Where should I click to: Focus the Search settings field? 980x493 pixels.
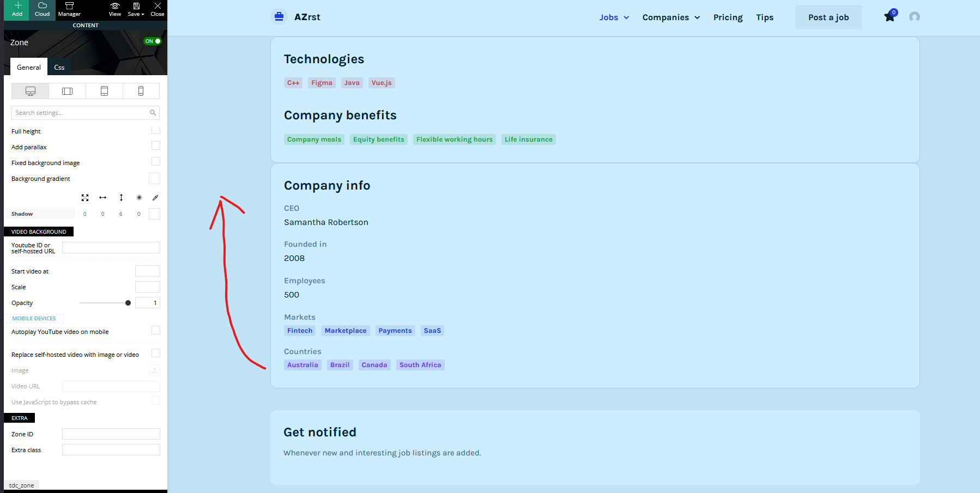(x=86, y=113)
